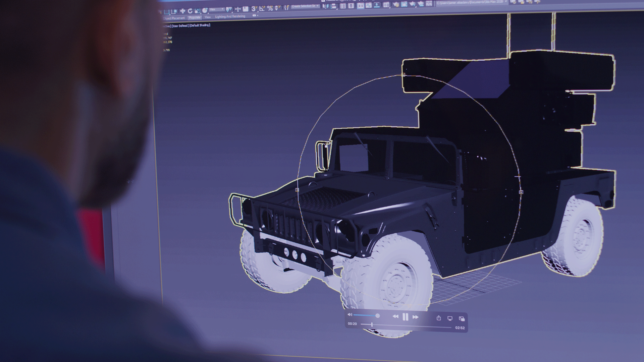
Task: Open Render Setup
Action: point(396,5)
